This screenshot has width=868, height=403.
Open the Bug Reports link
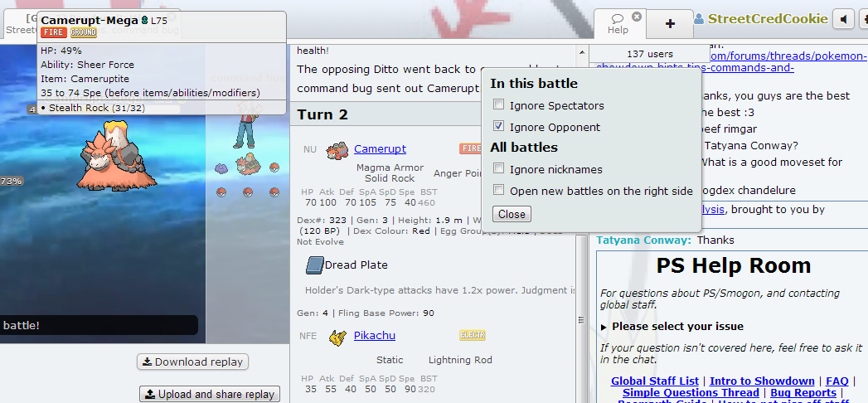tap(803, 392)
